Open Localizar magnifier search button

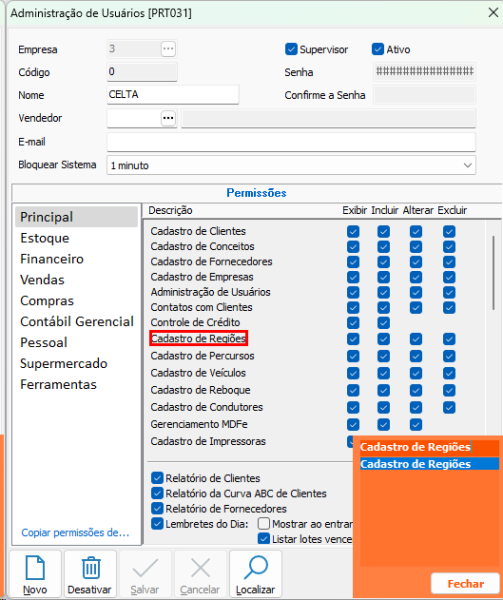256,574
